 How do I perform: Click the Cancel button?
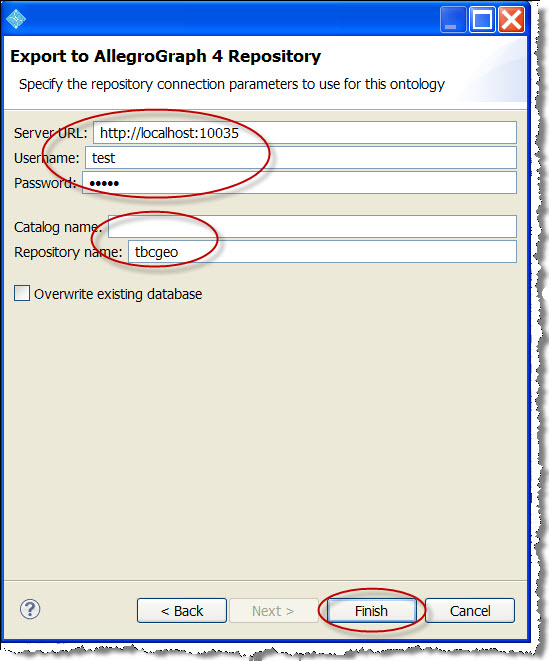[470, 610]
